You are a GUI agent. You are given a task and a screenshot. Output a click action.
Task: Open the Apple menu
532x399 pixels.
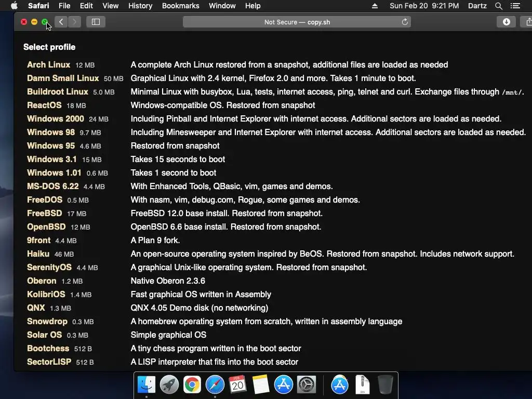pyautogui.click(x=14, y=6)
